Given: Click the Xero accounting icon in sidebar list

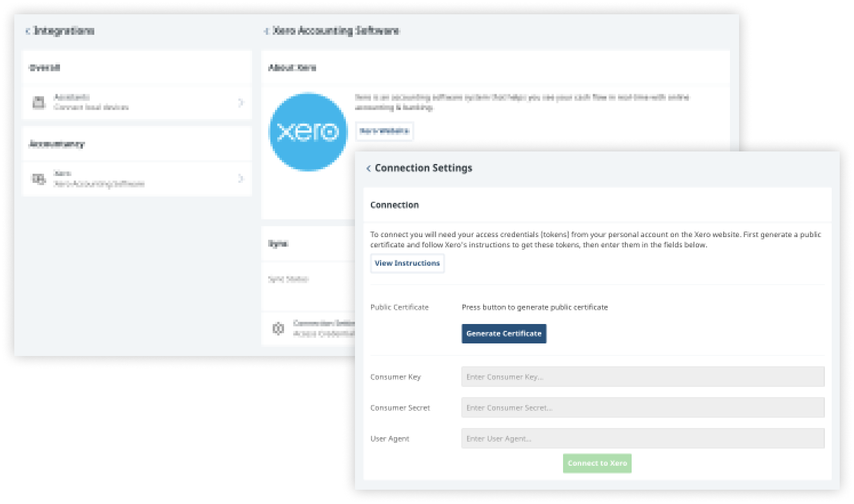Looking at the screenshot, I should (39, 179).
